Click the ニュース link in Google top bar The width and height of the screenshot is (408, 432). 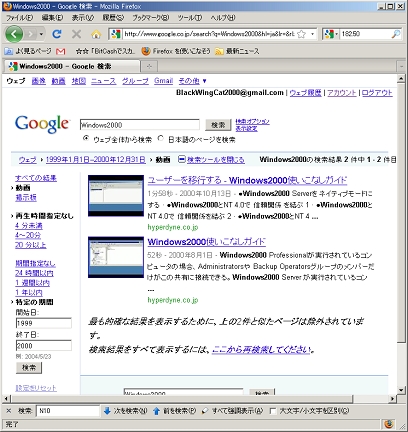click(x=104, y=81)
